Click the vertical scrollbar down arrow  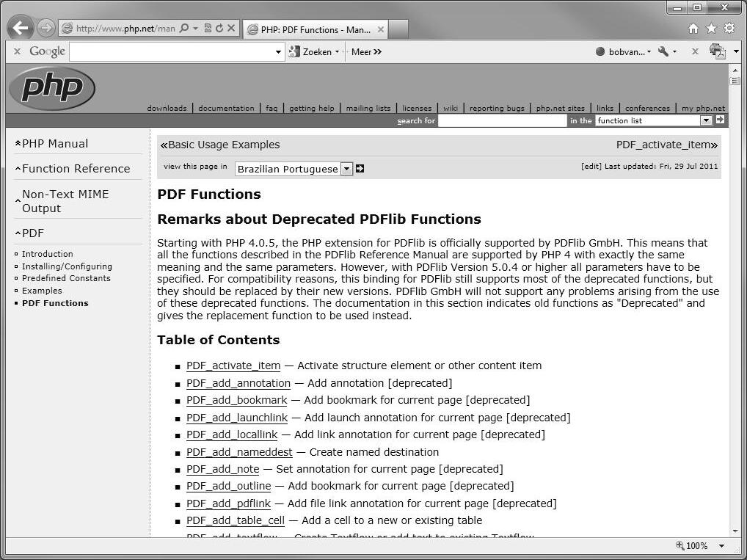[x=735, y=531]
